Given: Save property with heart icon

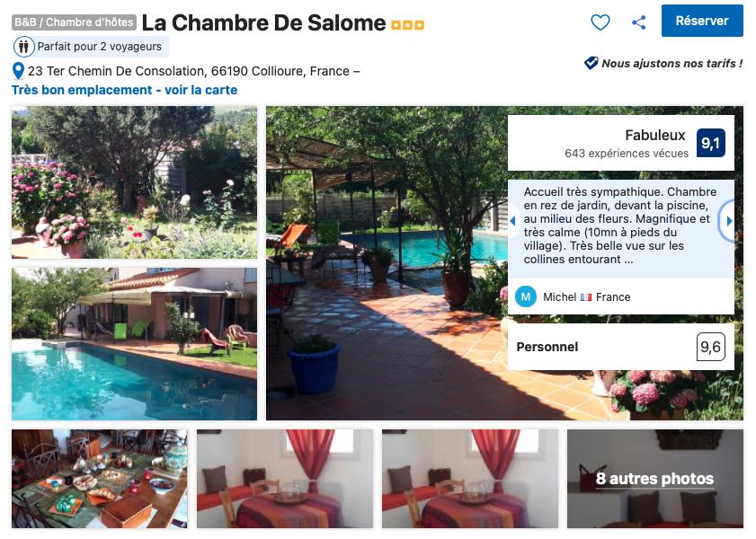Looking at the screenshot, I should (600, 22).
